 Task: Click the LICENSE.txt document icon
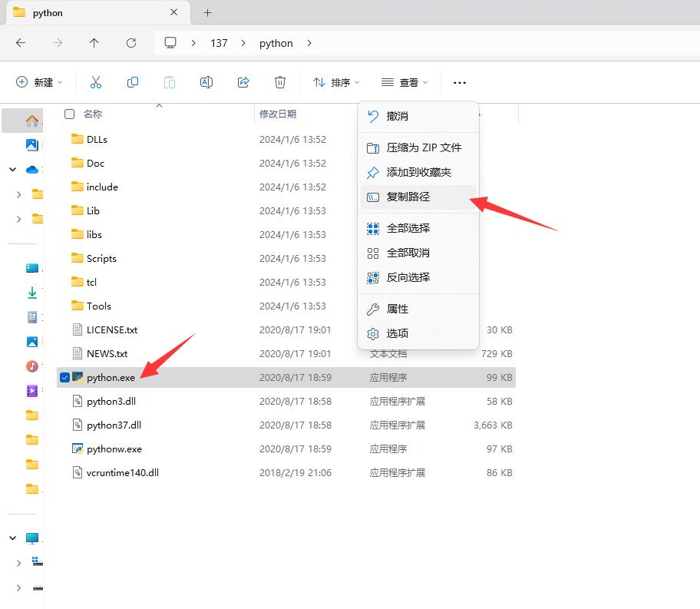click(x=78, y=329)
